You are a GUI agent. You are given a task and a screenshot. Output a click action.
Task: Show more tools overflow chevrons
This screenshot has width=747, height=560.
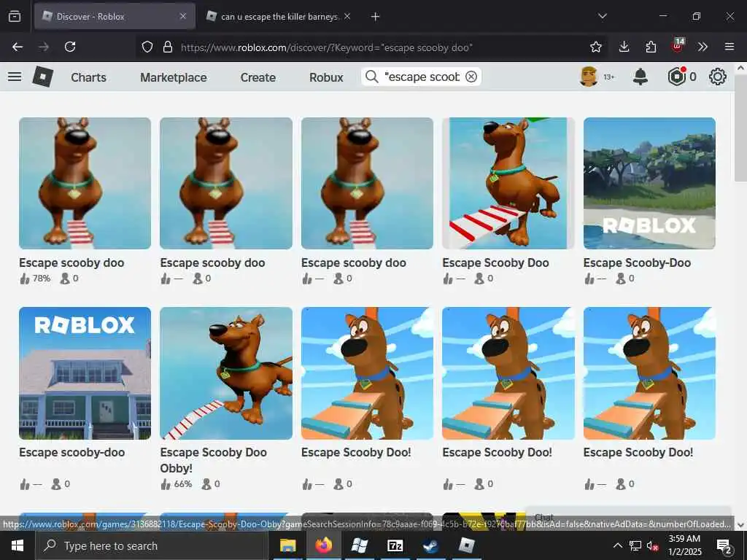(703, 47)
